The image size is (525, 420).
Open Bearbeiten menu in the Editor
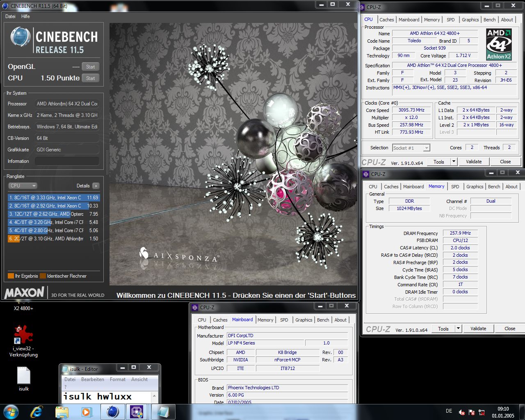coord(93,379)
